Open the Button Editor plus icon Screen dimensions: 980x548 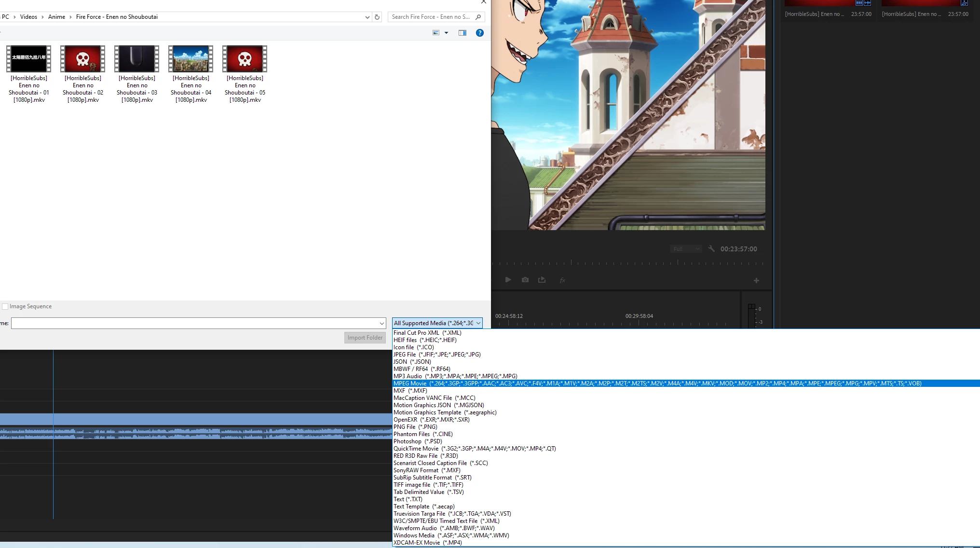(x=756, y=280)
